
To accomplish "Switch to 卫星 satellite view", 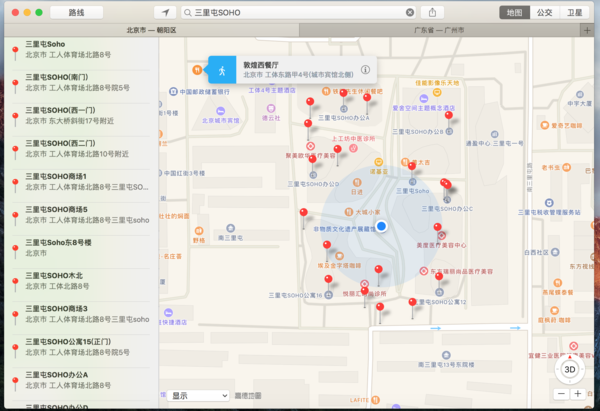I will 574,13.
